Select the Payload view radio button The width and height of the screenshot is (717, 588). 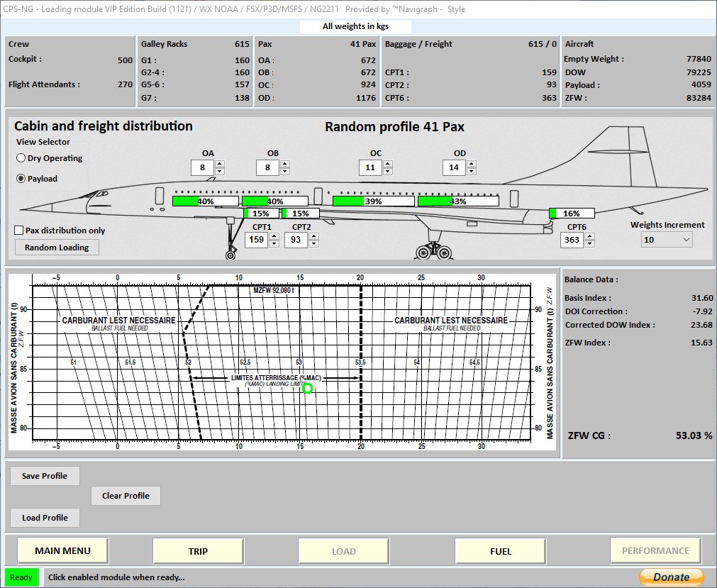[21, 179]
